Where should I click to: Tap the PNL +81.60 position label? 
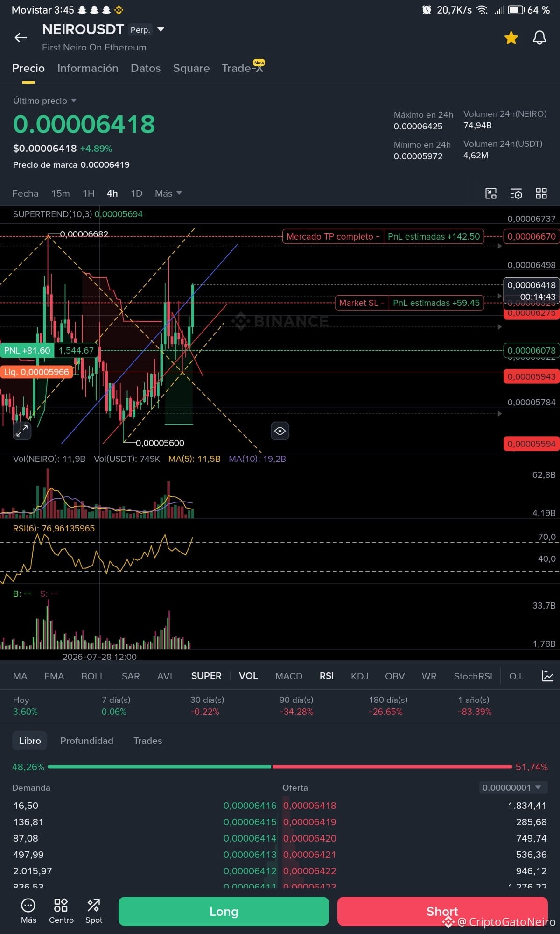(27, 350)
